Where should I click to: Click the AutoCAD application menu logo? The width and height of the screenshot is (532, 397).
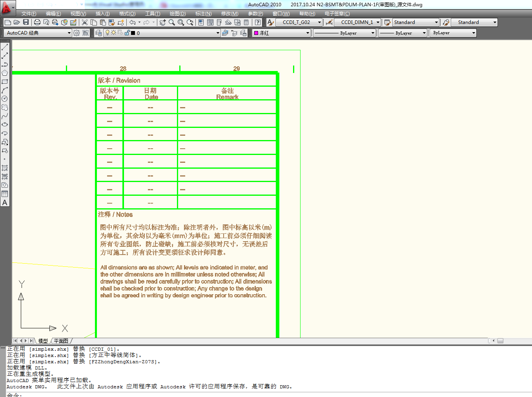7,7
